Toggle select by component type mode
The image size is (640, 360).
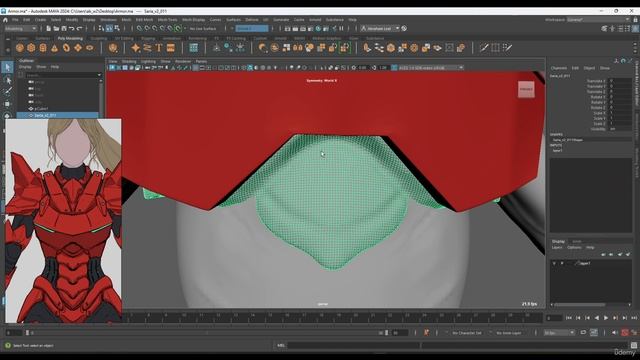pyautogui.click(x=117, y=29)
